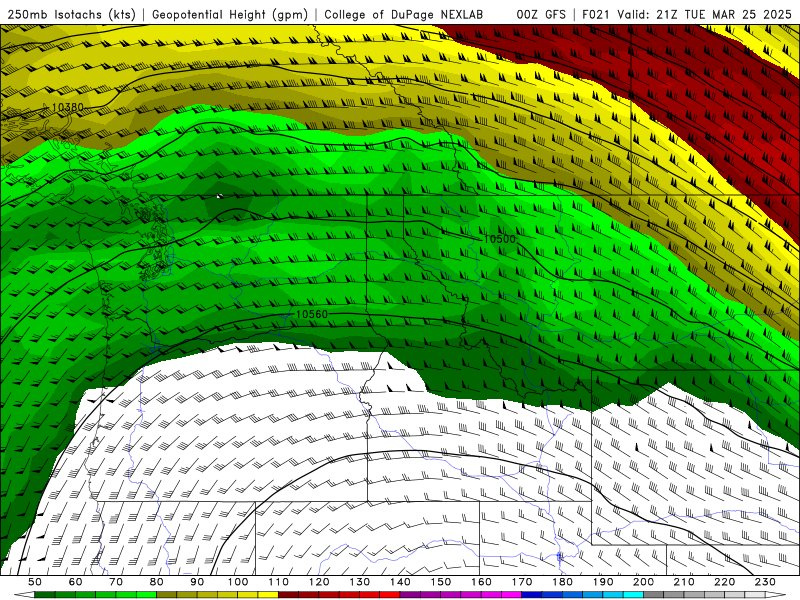Click the '130' color scale value
The height and width of the screenshot is (600, 800).
coord(359,582)
